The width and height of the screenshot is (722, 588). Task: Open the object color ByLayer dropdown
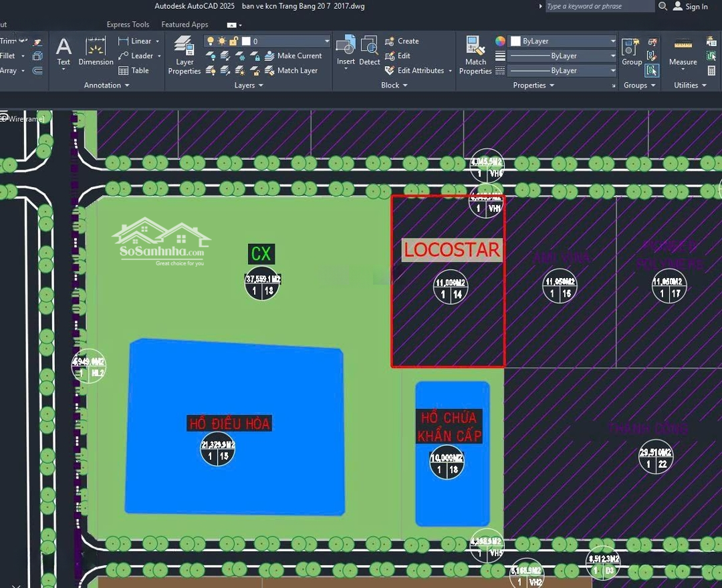tap(563, 41)
